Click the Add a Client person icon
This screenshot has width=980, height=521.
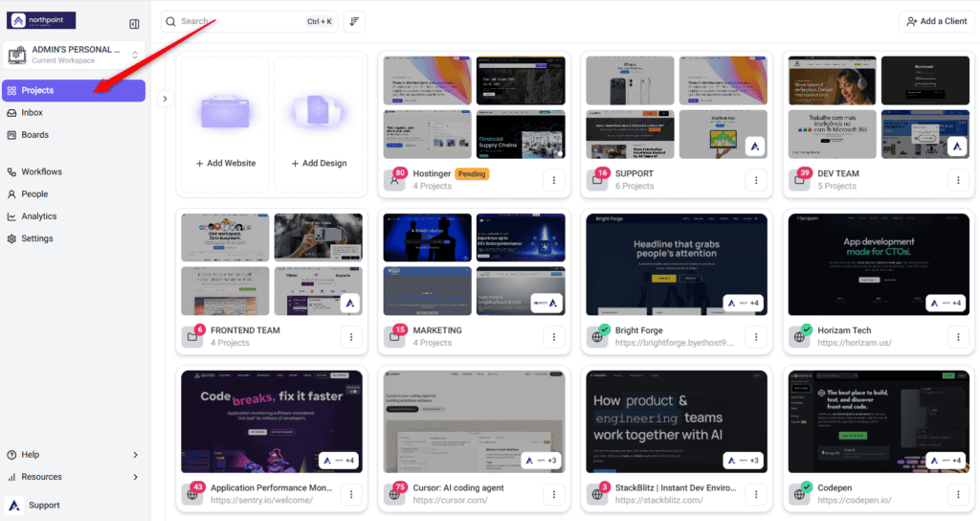912,21
